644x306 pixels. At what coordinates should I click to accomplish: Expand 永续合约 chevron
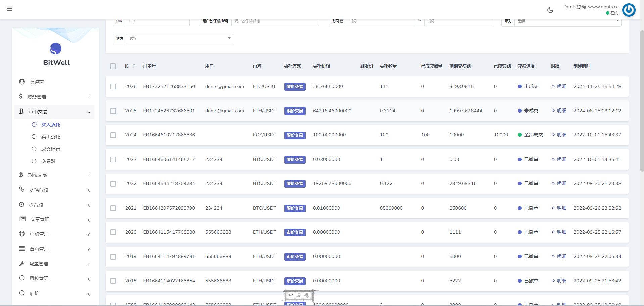pyautogui.click(x=89, y=190)
